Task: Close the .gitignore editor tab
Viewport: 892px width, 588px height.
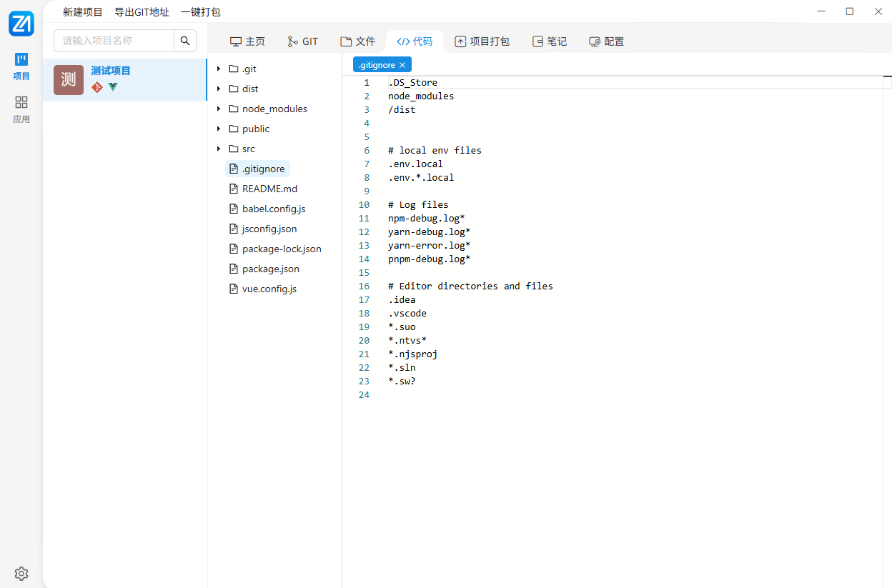Action: pos(402,65)
